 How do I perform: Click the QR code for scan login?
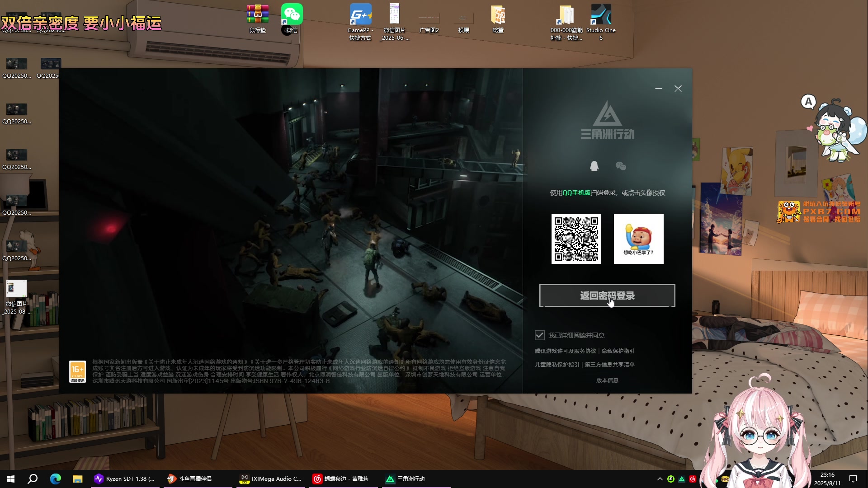(x=576, y=239)
